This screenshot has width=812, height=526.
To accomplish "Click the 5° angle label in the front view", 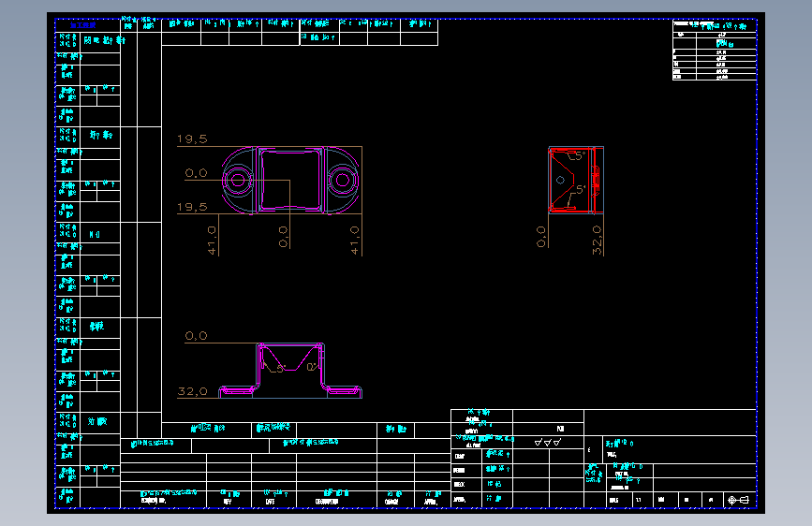I will point(280,369).
